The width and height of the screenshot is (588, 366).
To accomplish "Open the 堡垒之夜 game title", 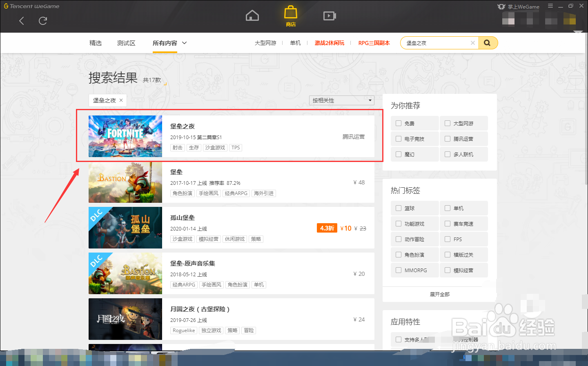I will 183,126.
